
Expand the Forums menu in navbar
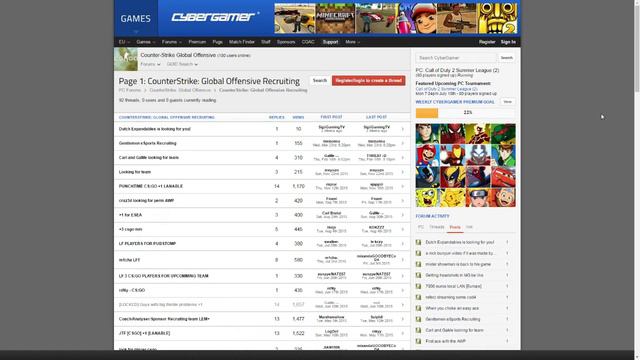point(171,42)
